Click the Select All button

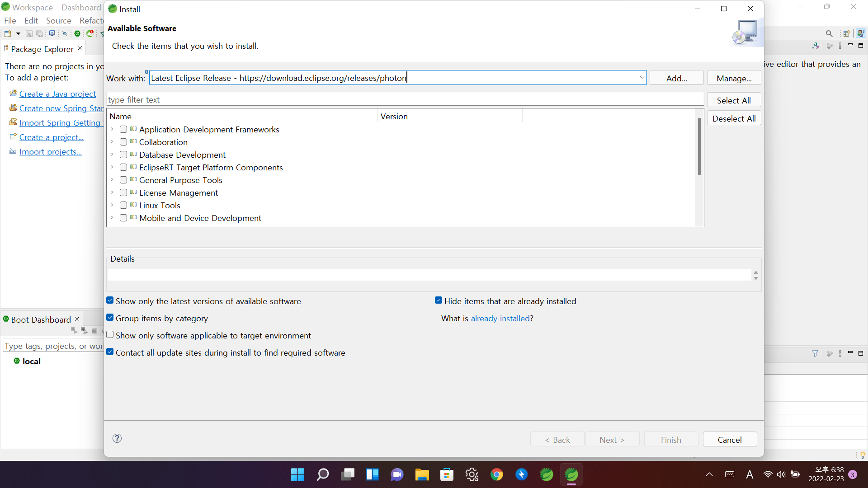coord(733,100)
